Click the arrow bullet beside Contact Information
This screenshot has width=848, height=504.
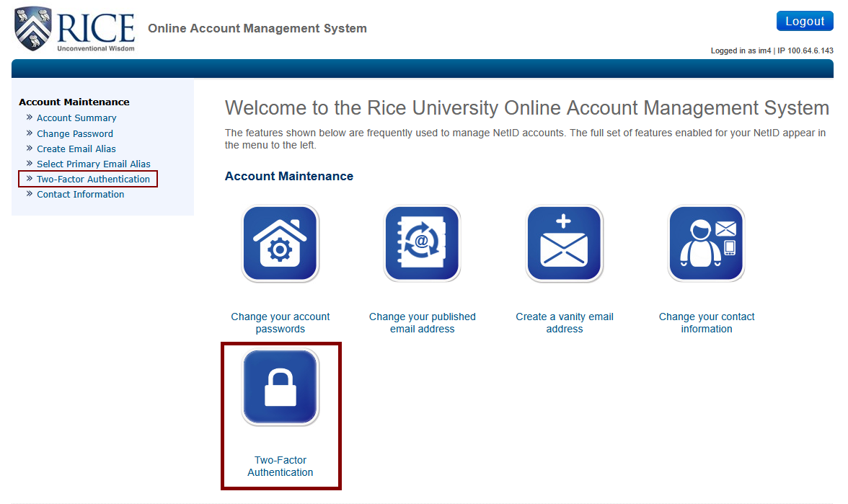(30, 194)
